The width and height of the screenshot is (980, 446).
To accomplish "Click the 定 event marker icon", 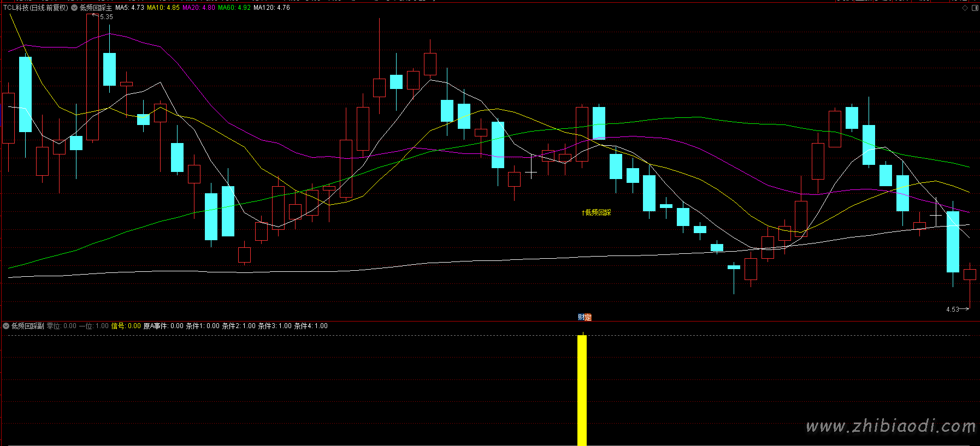I will pyautogui.click(x=588, y=317).
